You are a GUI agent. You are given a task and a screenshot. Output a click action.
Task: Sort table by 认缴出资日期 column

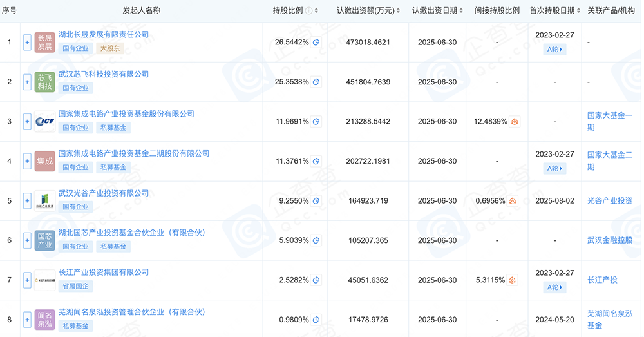pyautogui.click(x=461, y=11)
